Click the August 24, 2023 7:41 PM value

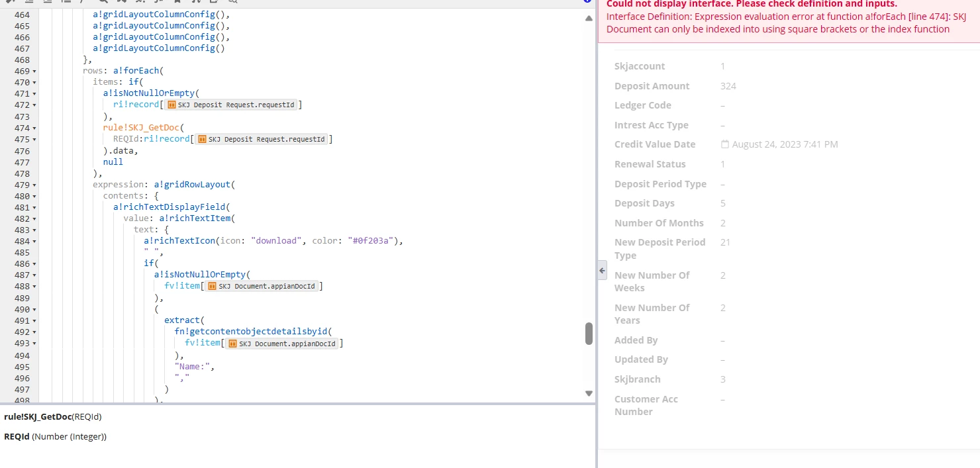pyautogui.click(x=785, y=144)
